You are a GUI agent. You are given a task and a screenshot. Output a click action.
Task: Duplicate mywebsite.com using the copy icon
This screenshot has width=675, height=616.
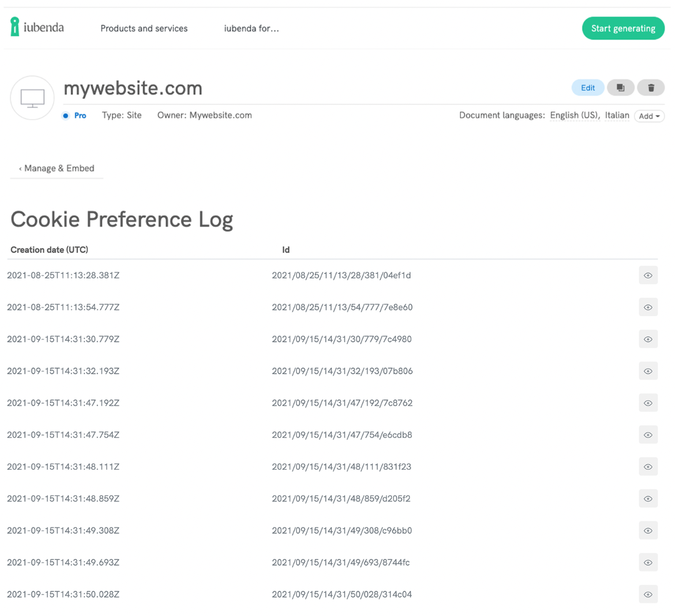pyautogui.click(x=620, y=87)
